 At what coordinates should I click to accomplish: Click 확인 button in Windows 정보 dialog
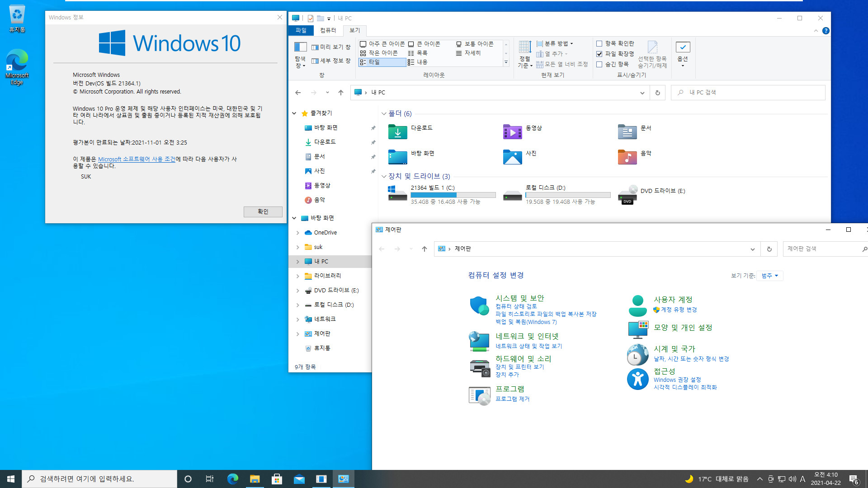click(263, 211)
